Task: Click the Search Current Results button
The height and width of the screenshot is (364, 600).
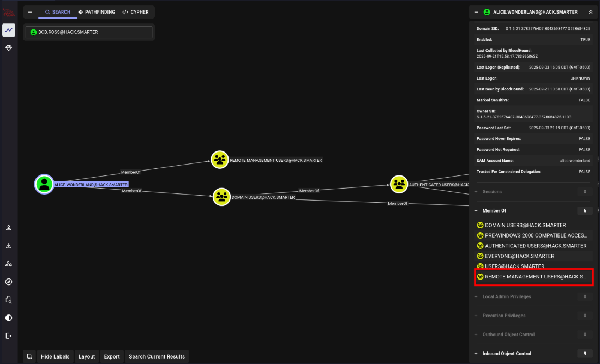Action: coord(157,356)
